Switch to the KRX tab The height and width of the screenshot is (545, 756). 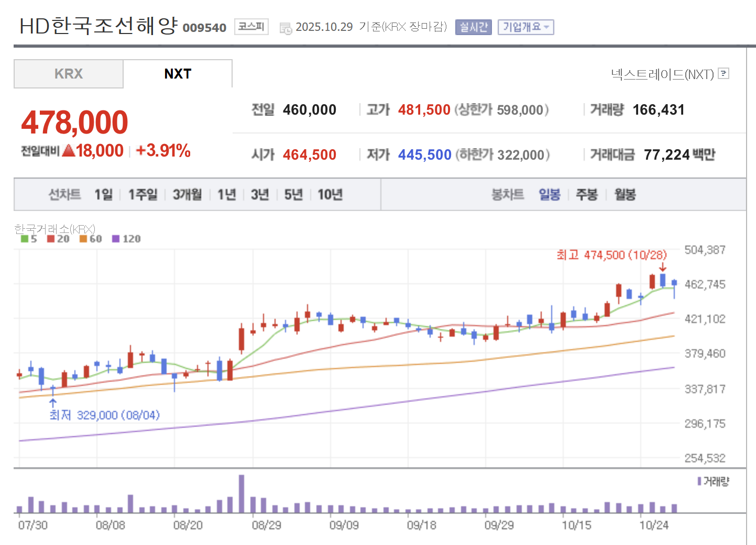coord(69,74)
